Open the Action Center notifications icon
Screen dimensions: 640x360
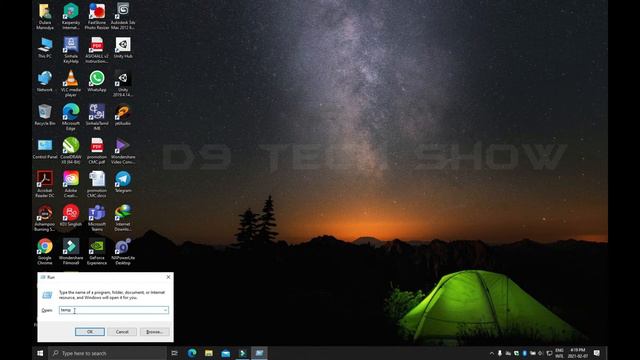(597, 353)
